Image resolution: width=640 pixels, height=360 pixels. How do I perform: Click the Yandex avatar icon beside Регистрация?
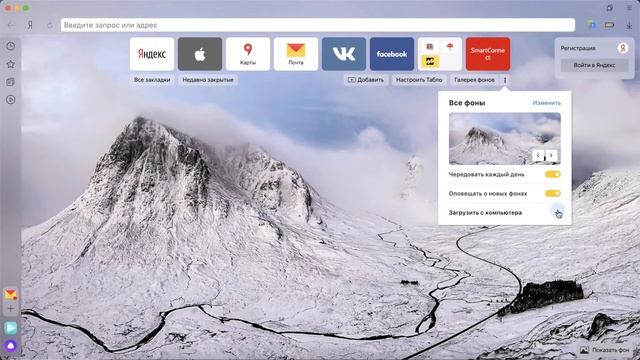(622, 48)
